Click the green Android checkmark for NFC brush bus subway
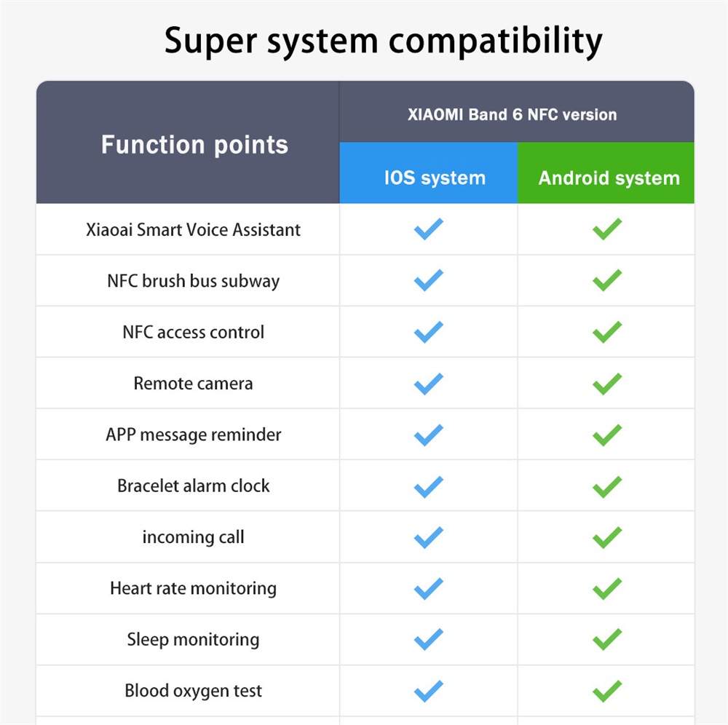Screen dimensions: 728x725 [x=606, y=280]
